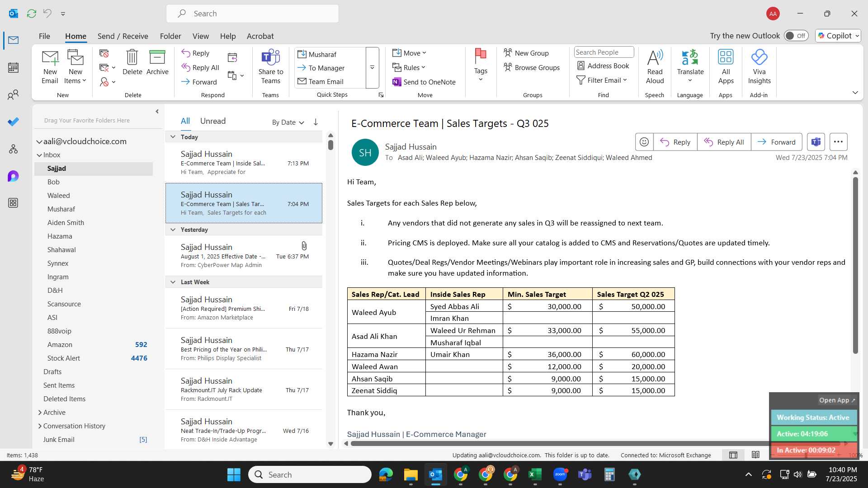This screenshot has width=868, height=488.
Task: Collapse the Last Week group
Action: point(173,282)
